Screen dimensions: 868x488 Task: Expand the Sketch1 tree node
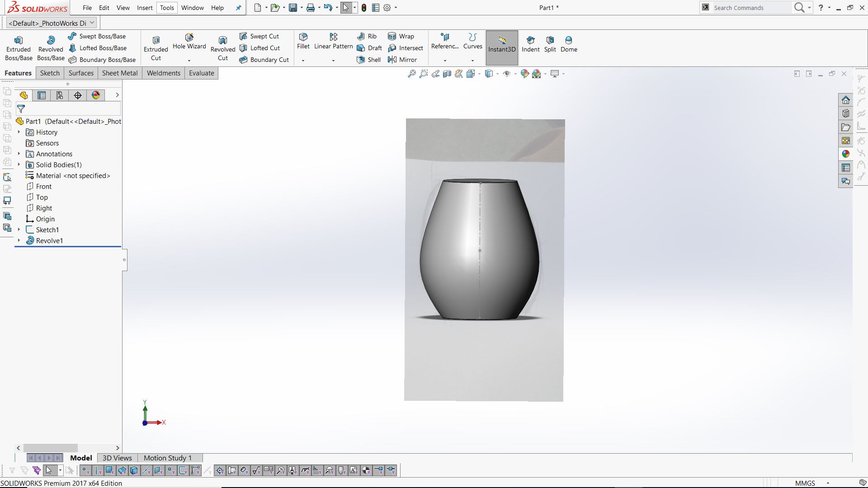click(19, 230)
